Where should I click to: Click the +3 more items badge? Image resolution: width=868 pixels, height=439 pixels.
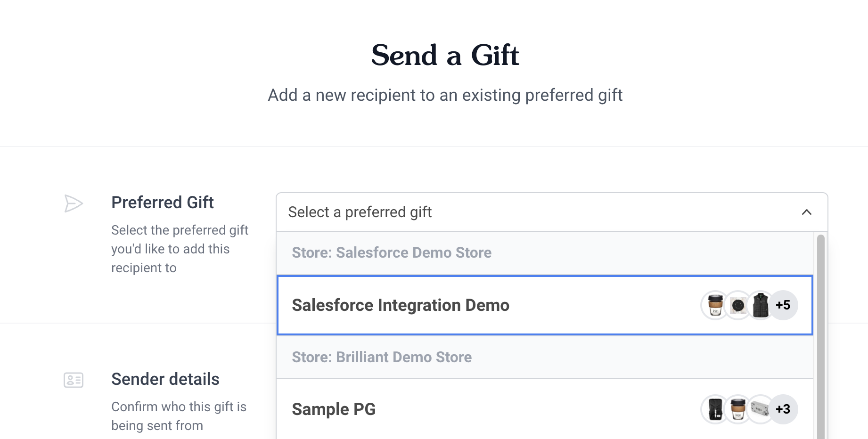(783, 409)
